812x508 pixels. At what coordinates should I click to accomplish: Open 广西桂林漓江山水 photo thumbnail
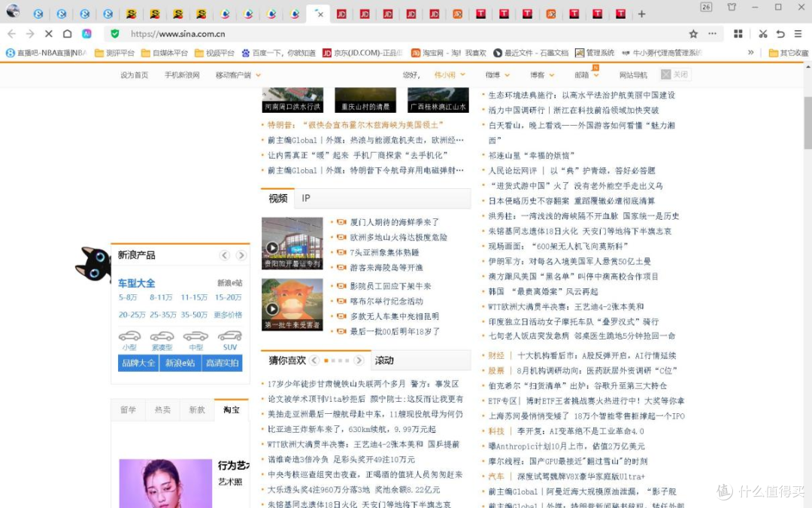point(438,100)
